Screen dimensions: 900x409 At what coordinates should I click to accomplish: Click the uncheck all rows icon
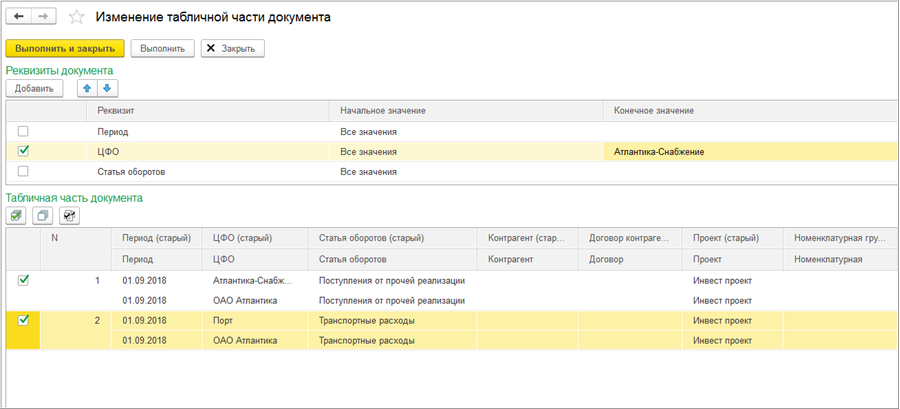click(x=42, y=215)
